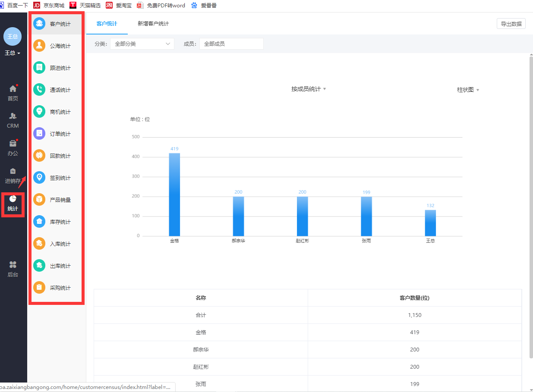Click the 合计 table row cell
The image size is (533, 392).
click(201, 315)
